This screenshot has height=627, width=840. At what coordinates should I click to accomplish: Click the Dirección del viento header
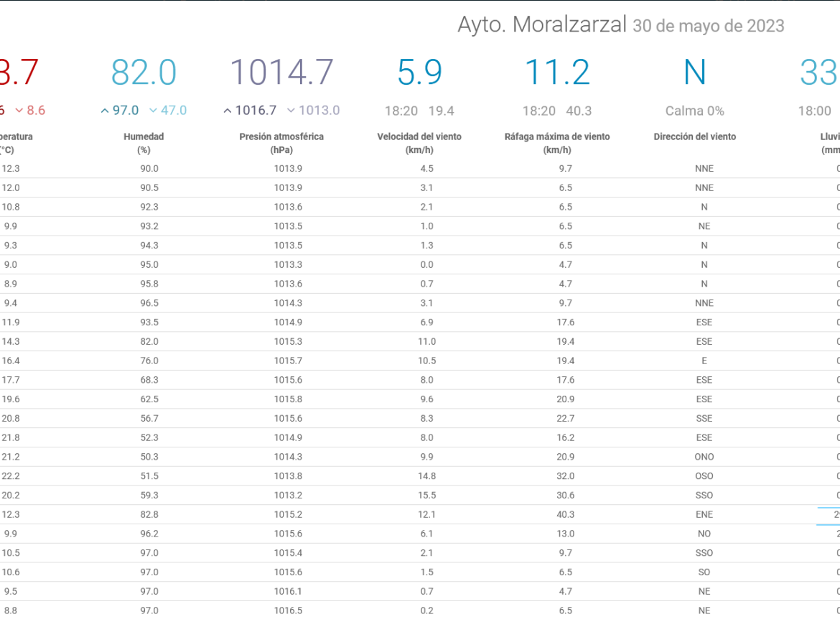pyautogui.click(x=695, y=136)
